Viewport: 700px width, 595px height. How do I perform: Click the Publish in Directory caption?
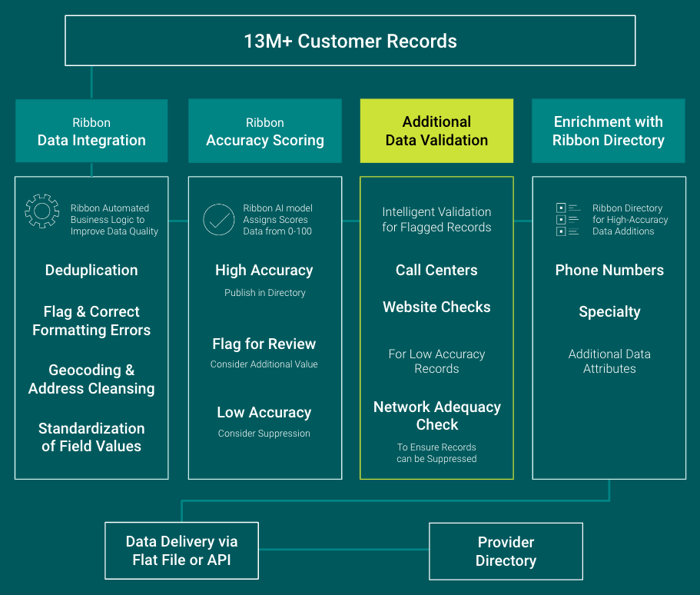tap(265, 293)
